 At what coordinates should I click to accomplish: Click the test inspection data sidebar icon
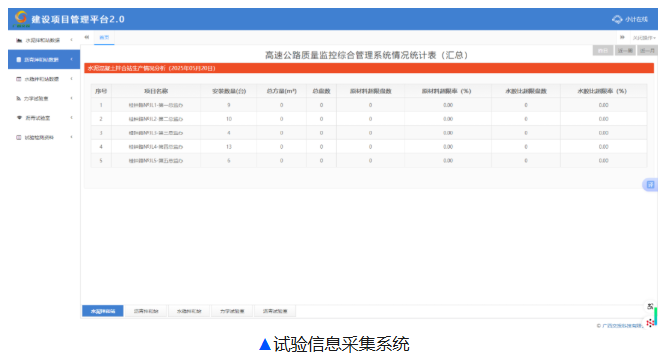point(19,137)
